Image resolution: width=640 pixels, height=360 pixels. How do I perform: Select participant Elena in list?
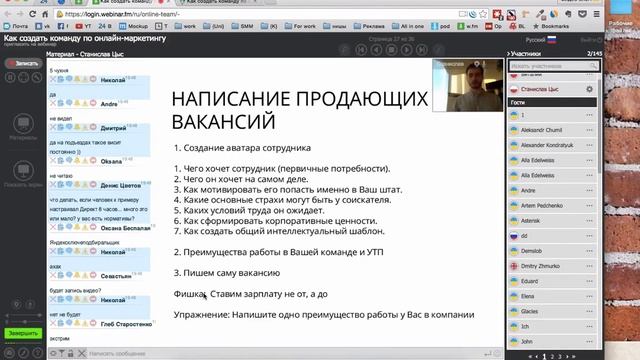(553, 296)
